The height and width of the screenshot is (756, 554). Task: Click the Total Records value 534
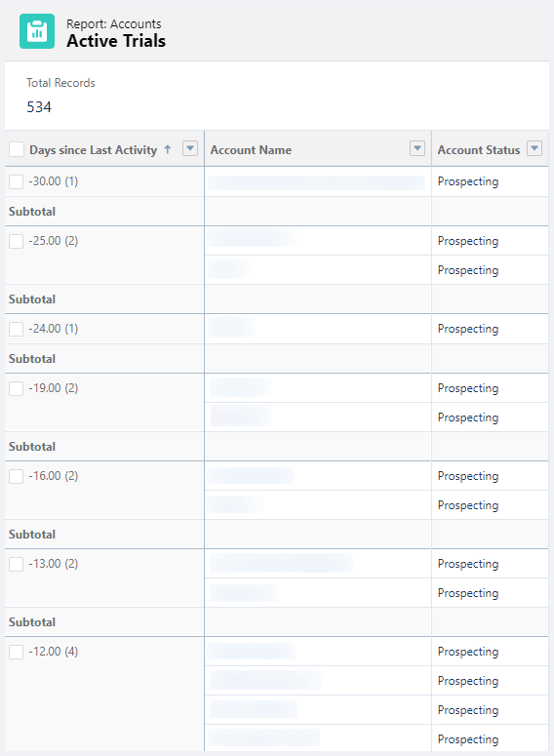point(39,106)
